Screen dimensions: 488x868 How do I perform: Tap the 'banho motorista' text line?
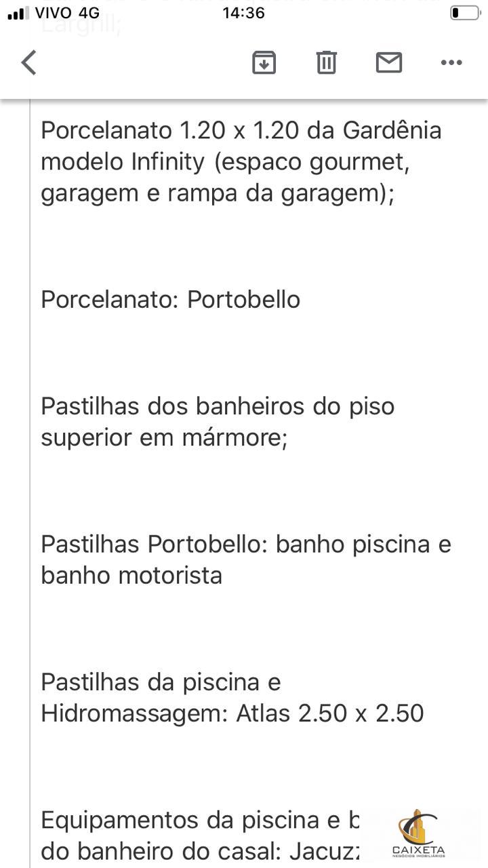click(x=131, y=576)
